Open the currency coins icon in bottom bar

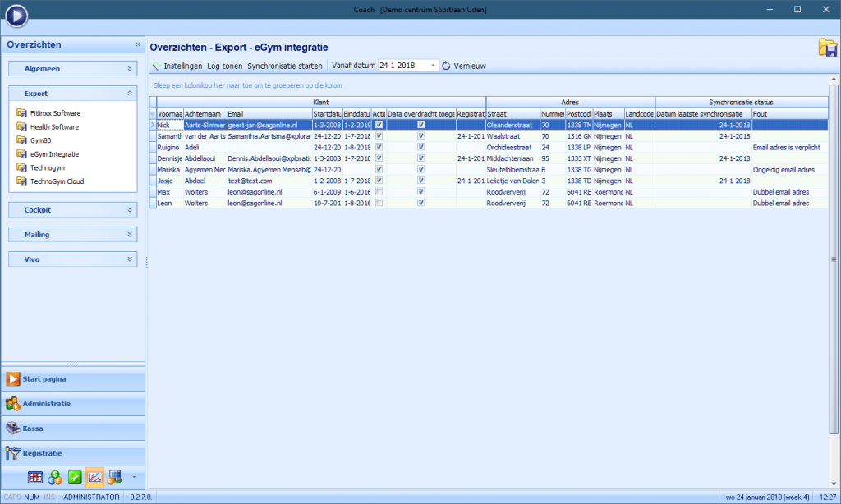tap(56, 477)
